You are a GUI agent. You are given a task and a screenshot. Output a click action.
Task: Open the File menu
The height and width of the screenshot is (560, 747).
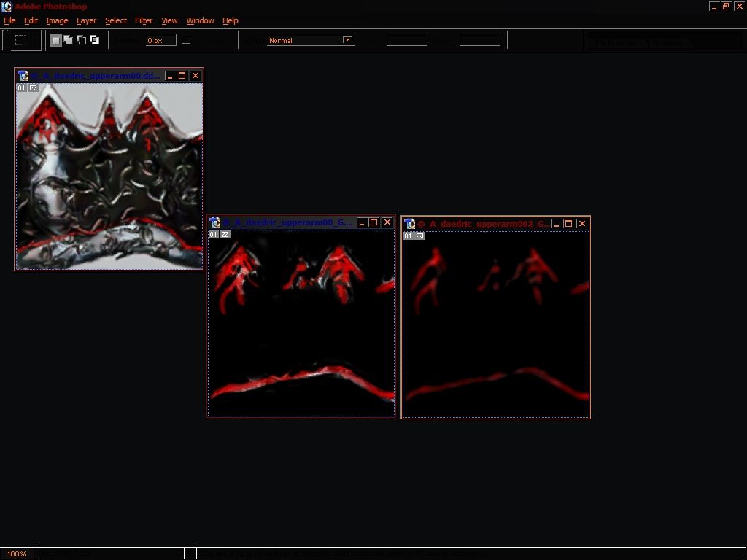pyautogui.click(x=9, y=20)
